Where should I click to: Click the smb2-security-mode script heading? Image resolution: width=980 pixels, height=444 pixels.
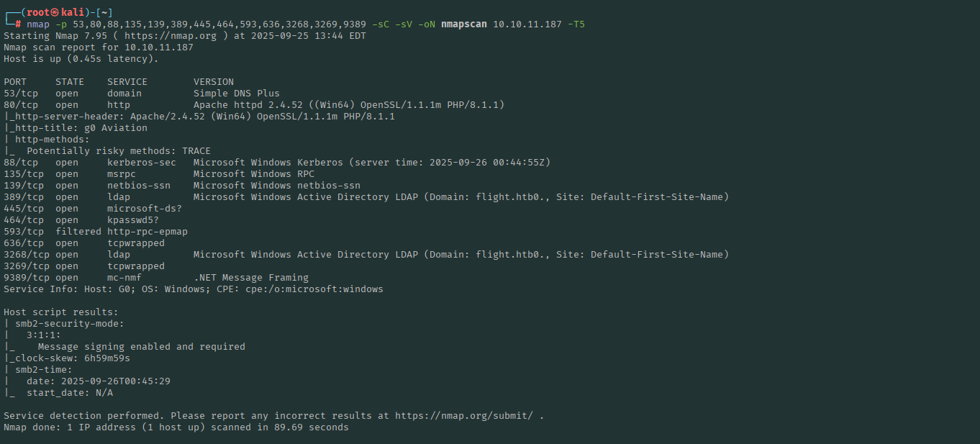click(x=69, y=324)
